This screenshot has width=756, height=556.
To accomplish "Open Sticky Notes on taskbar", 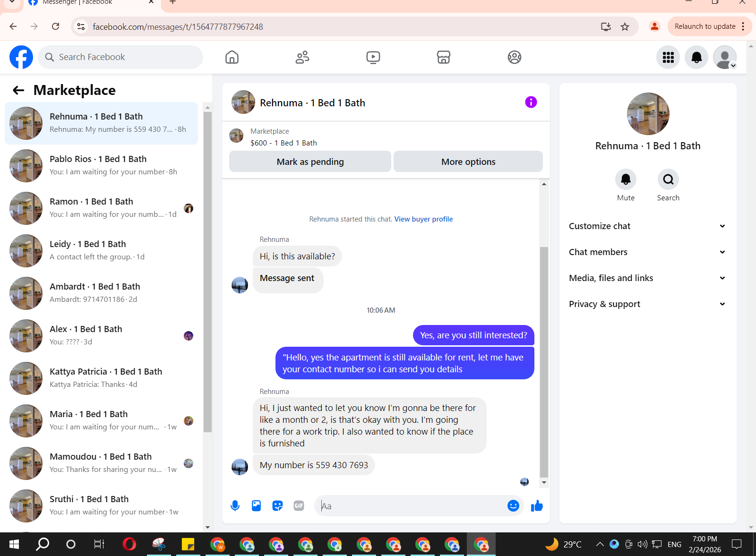I will (x=188, y=544).
